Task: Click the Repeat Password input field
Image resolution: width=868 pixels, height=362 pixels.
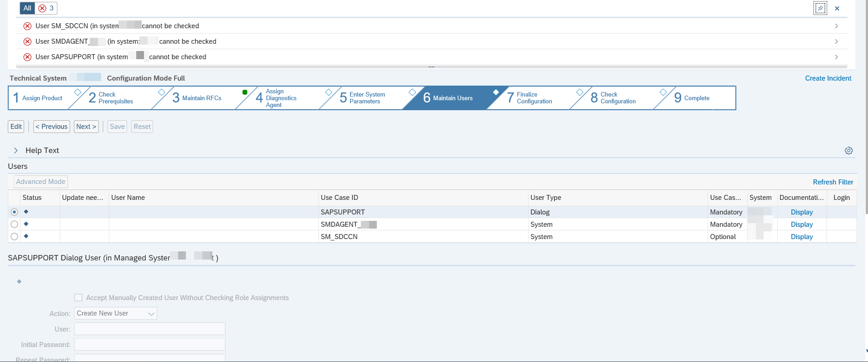Action: pos(150,358)
